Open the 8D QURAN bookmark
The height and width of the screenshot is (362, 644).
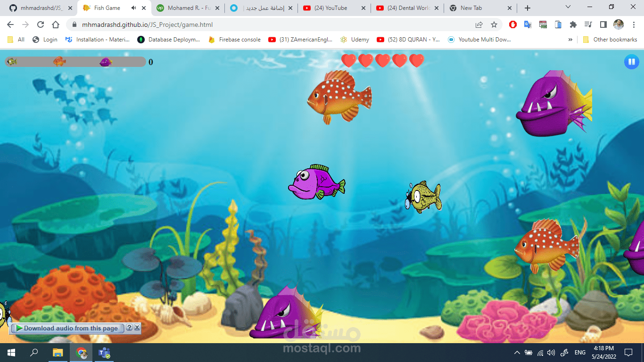pos(408,40)
